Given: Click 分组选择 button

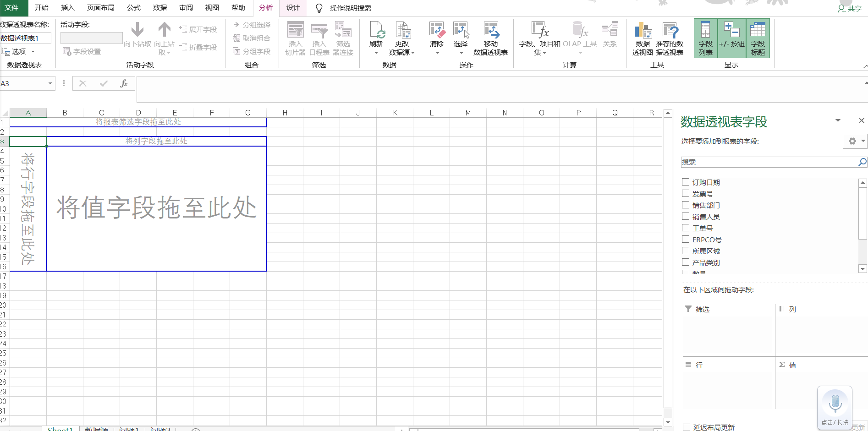Looking at the screenshot, I should (252, 25).
